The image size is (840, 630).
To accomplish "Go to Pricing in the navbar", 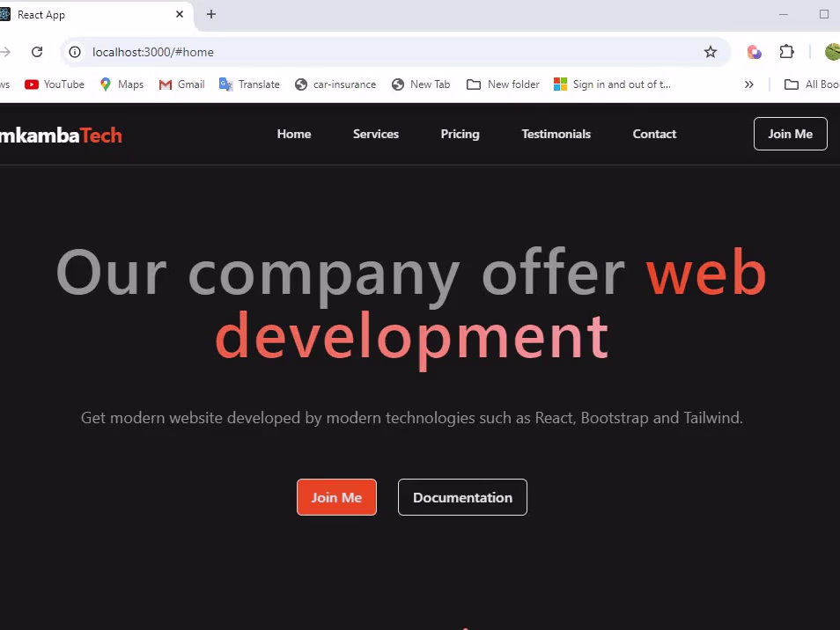I will click(x=460, y=135).
